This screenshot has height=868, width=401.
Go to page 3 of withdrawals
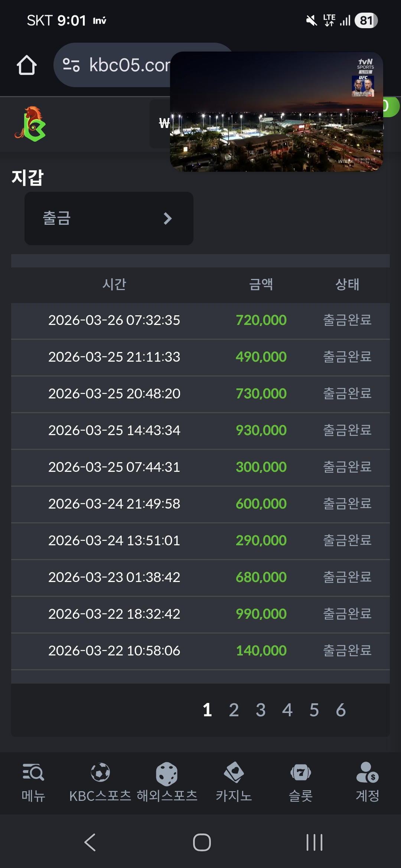coord(261,710)
